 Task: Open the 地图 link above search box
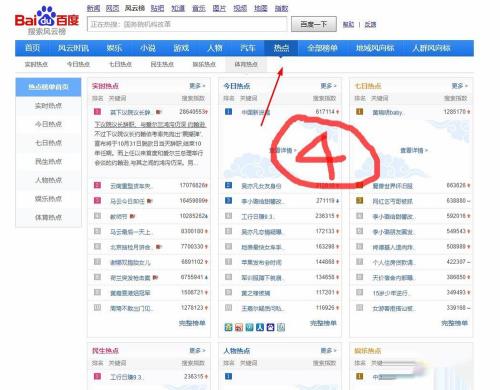pyautogui.click(x=261, y=8)
